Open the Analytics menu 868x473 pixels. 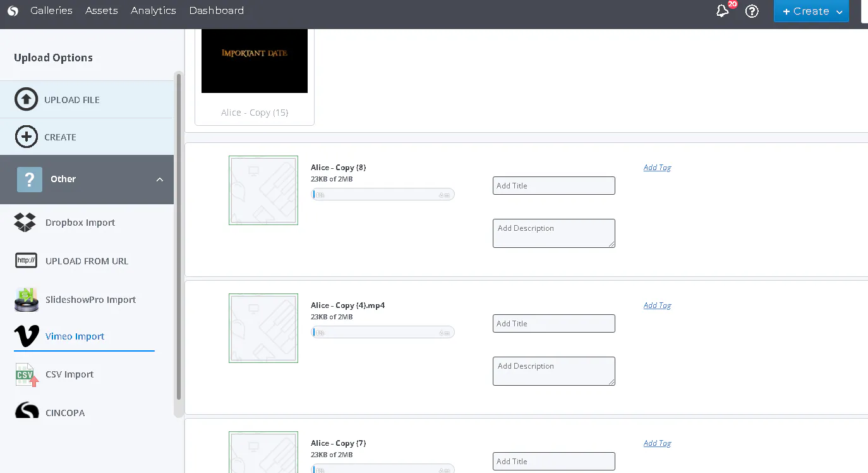(x=154, y=11)
